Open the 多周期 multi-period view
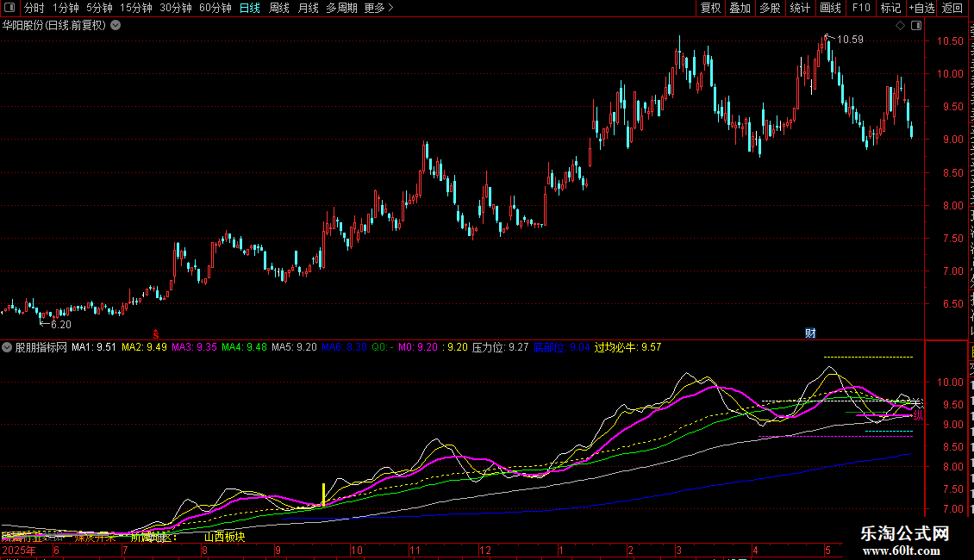Screen dimensions: 974x560 click(341, 8)
